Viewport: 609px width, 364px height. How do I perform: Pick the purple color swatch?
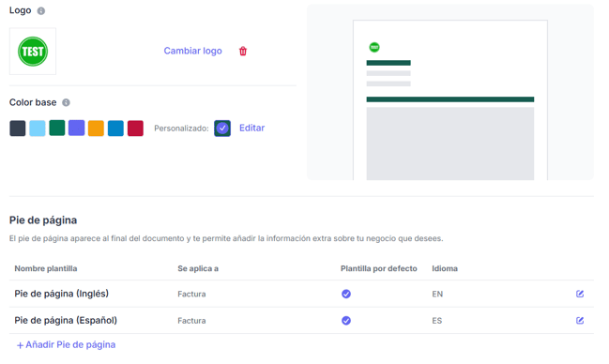pos(77,129)
